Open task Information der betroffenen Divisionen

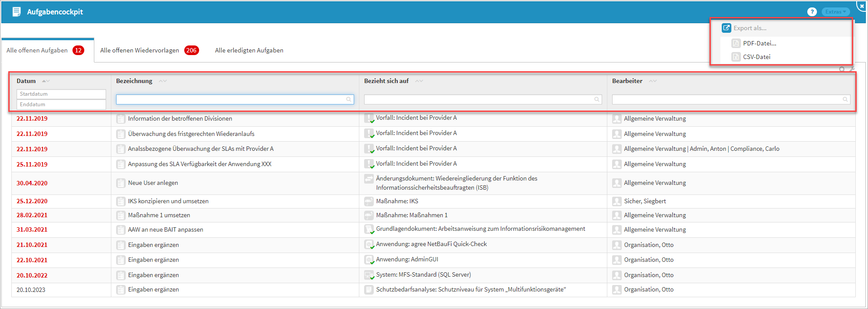click(x=180, y=119)
